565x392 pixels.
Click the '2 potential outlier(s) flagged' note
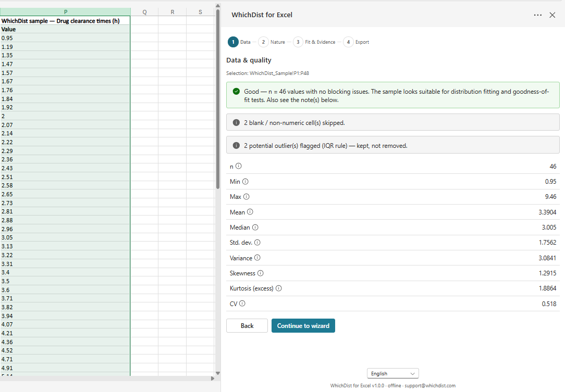click(393, 145)
